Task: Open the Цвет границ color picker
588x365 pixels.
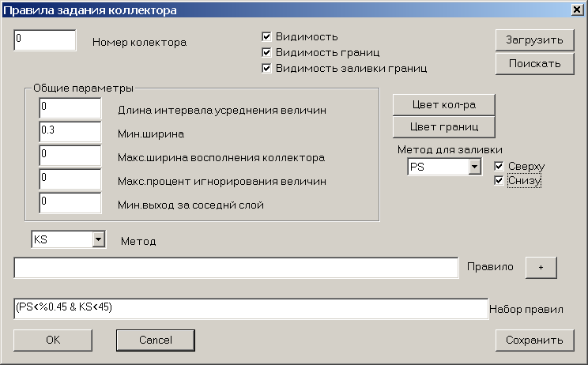Action: pos(444,127)
